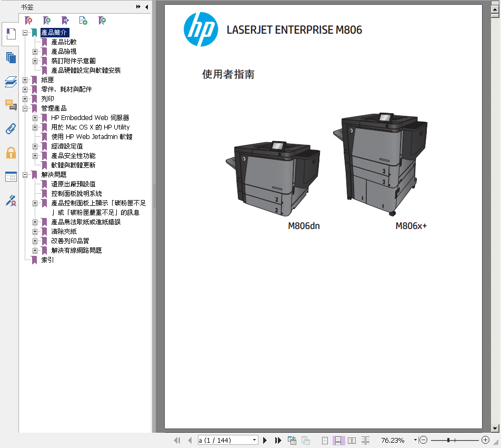This screenshot has width=501, height=448.
Task: Select the 使用 HP Web Jetadmin 軟體 bookmark
Action: [92, 137]
